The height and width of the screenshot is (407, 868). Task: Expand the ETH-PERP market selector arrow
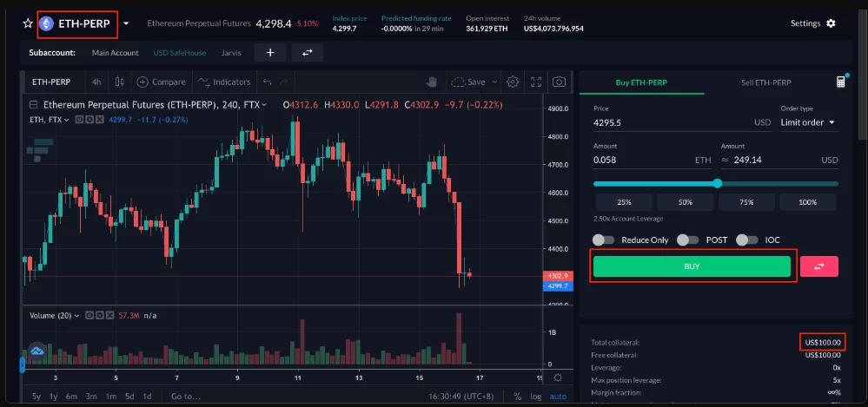pos(127,24)
